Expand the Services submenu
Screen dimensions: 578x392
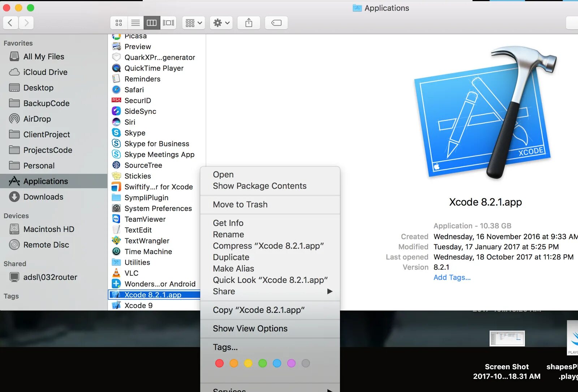tap(270, 389)
